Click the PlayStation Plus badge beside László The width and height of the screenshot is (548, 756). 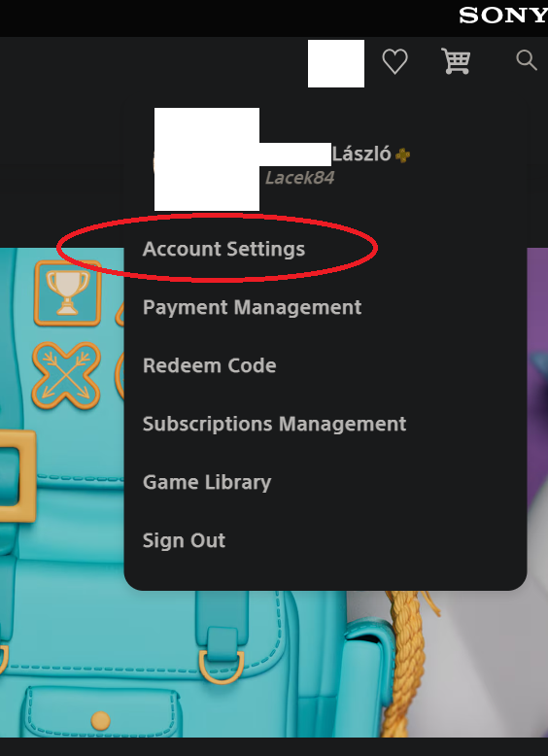point(402,155)
